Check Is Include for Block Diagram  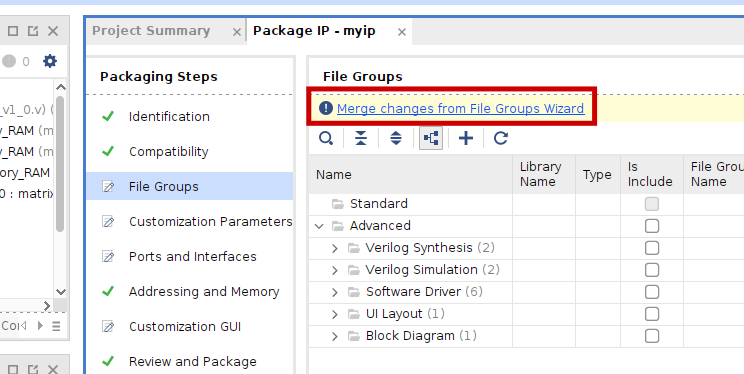click(652, 336)
